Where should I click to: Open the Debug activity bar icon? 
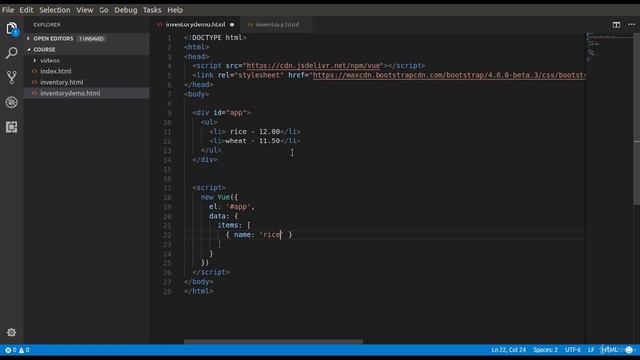tap(11, 102)
